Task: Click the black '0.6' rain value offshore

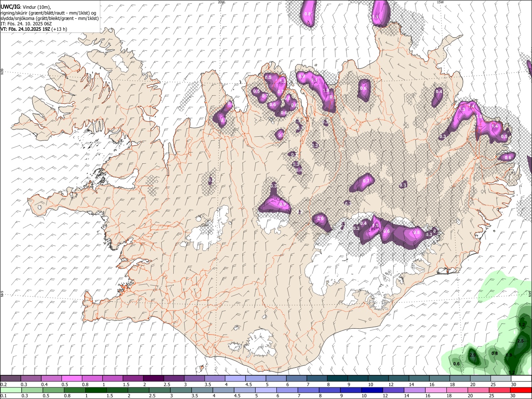Action: pyautogui.click(x=456, y=364)
